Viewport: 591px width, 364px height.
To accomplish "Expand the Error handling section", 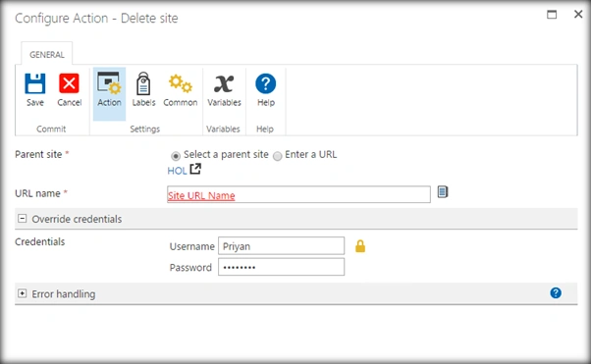I will click(x=23, y=293).
